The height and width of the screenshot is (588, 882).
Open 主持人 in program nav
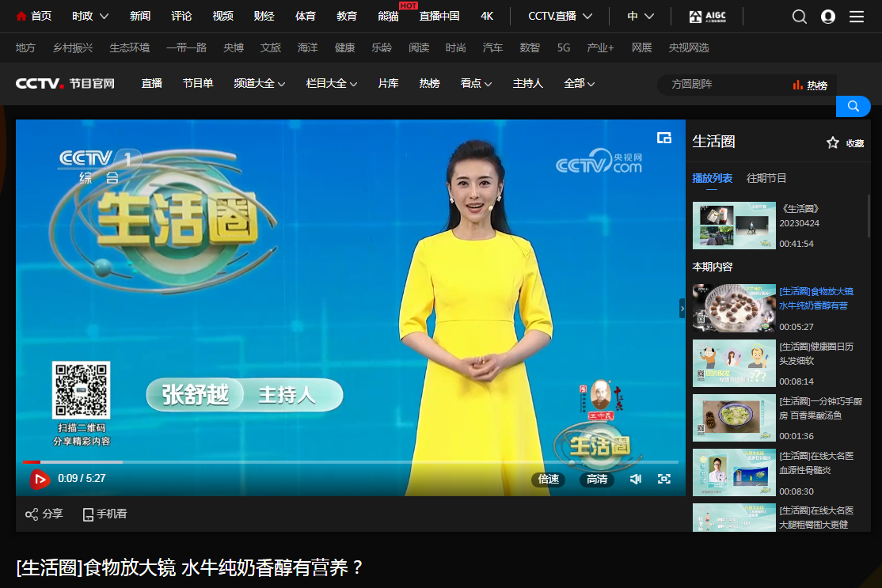(x=527, y=84)
